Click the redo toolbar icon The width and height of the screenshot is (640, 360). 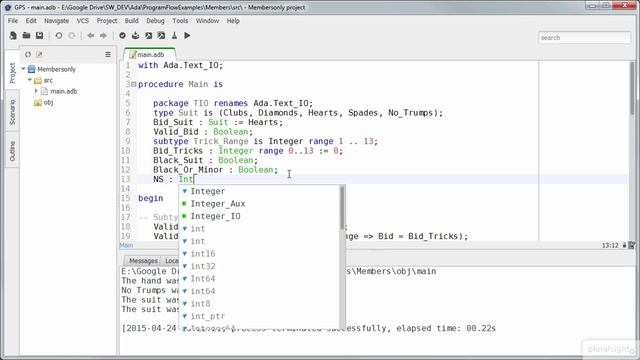pos(72,36)
